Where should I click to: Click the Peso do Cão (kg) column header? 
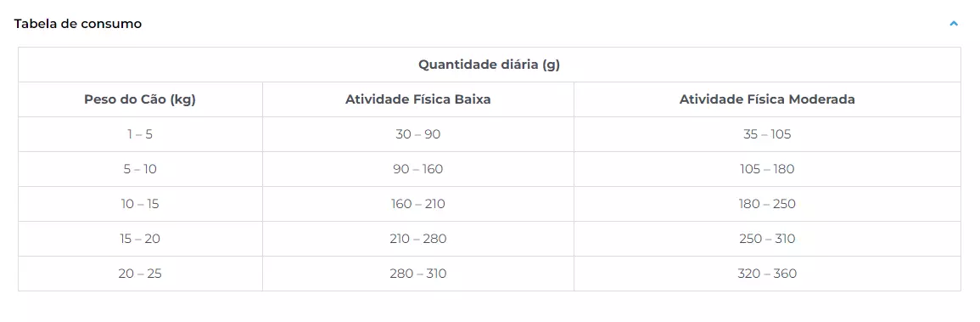[x=140, y=99]
